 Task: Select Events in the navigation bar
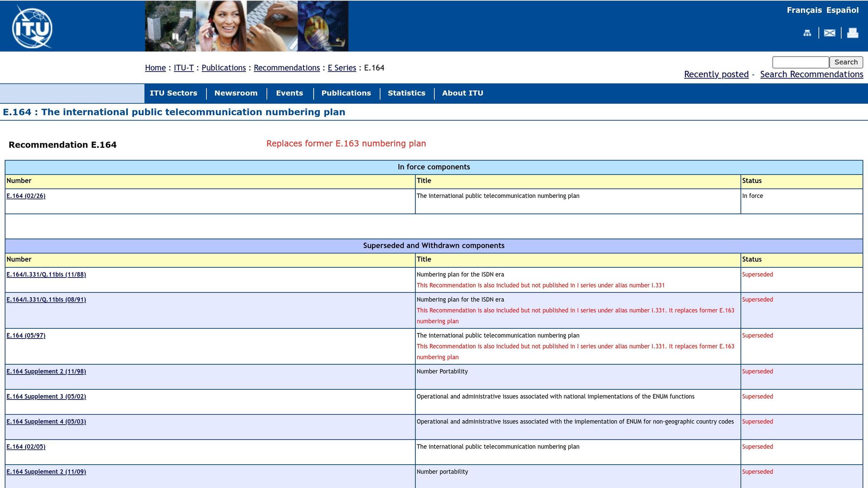[x=289, y=93]
